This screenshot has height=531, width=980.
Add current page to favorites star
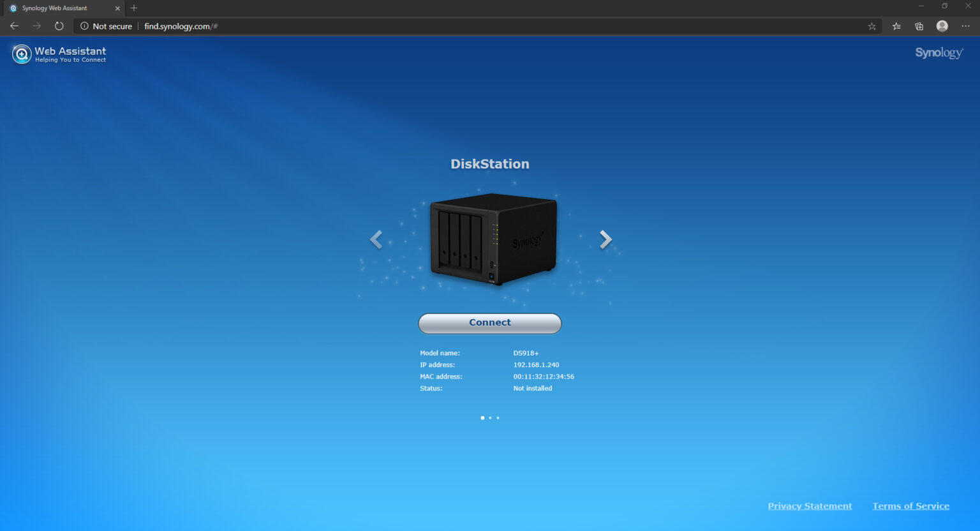[x=872, y=26]
